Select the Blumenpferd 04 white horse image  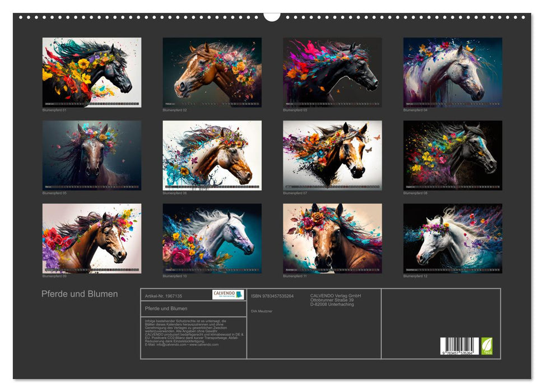[x=453, y=72]
